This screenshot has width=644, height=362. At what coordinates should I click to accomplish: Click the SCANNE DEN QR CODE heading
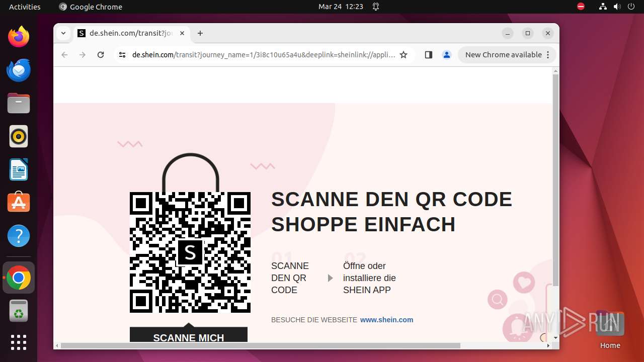391,200
